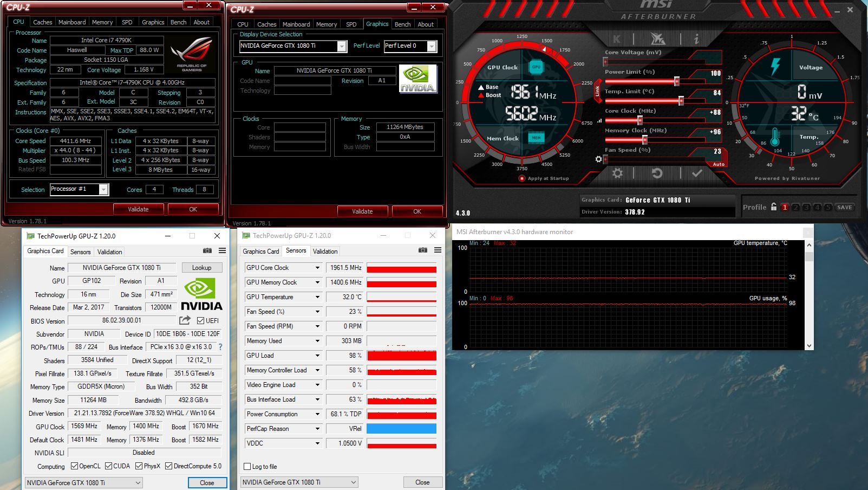Click the fan speed gear icon in Afterburner
The width and height of the screenshot is (868, 490).
[x=598, y=159]
